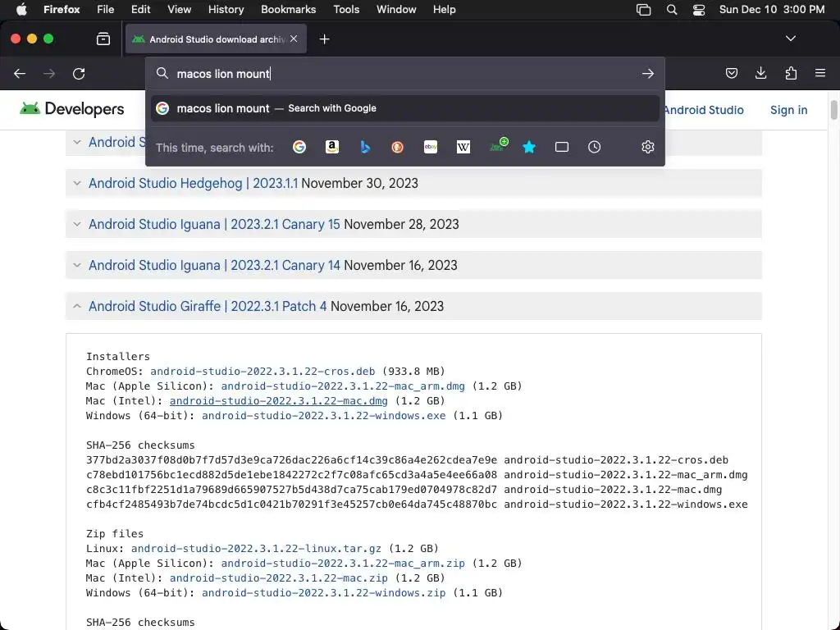This screenshot has width=840, height=630.
Task: Click the Firefox back arrow button
Action: pyautogui.click(x=20, y=73)
